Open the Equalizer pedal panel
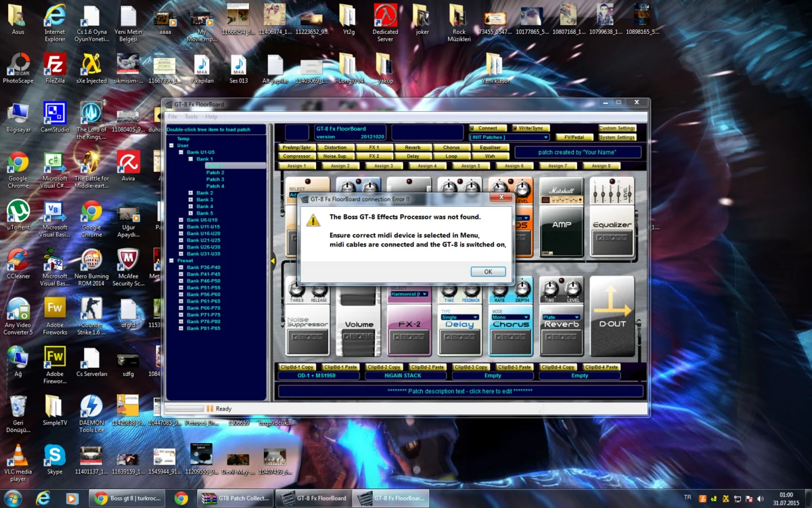The height and width of the screenshot is (508, 812). tap(612, 227)
